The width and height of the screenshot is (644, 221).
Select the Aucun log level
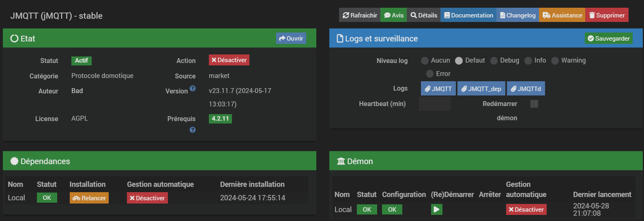click(x=425, y=61)
